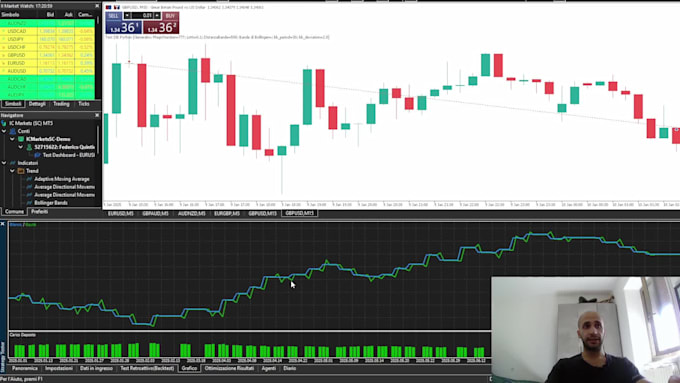Collapse the Indicatori tree node
Image resolution: width=680 pixels, height=383 pixels.
click(x=4, y=163)
